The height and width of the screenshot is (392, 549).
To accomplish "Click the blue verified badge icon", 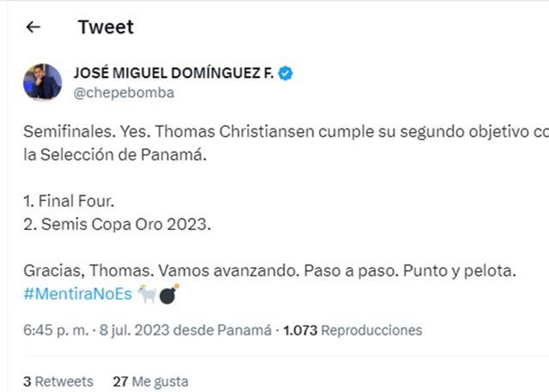I will pyautogui.click(x=286, y=72).
